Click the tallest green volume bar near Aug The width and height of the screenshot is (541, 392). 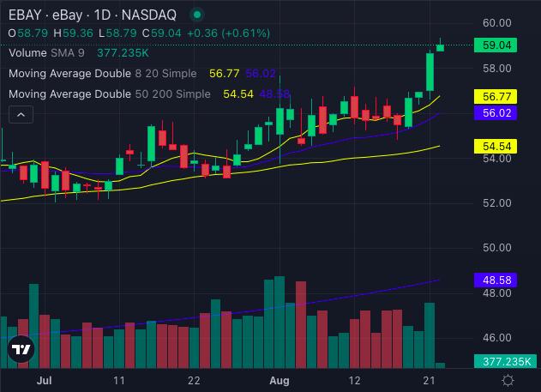click(280, 323)
